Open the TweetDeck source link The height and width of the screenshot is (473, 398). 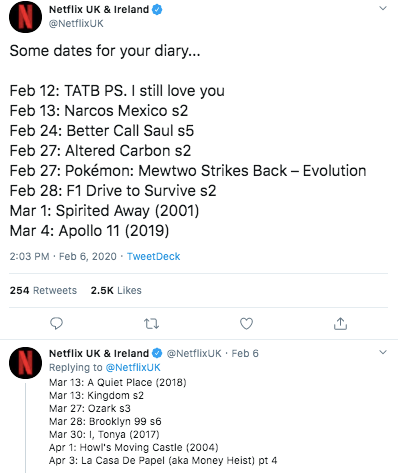pos(153,256)
